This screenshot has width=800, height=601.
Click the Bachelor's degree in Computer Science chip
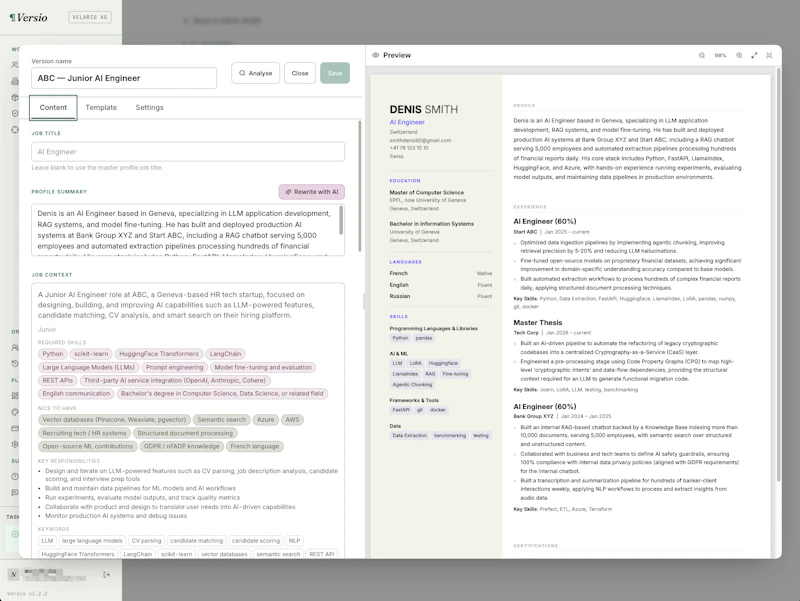(x=222, y=394)
